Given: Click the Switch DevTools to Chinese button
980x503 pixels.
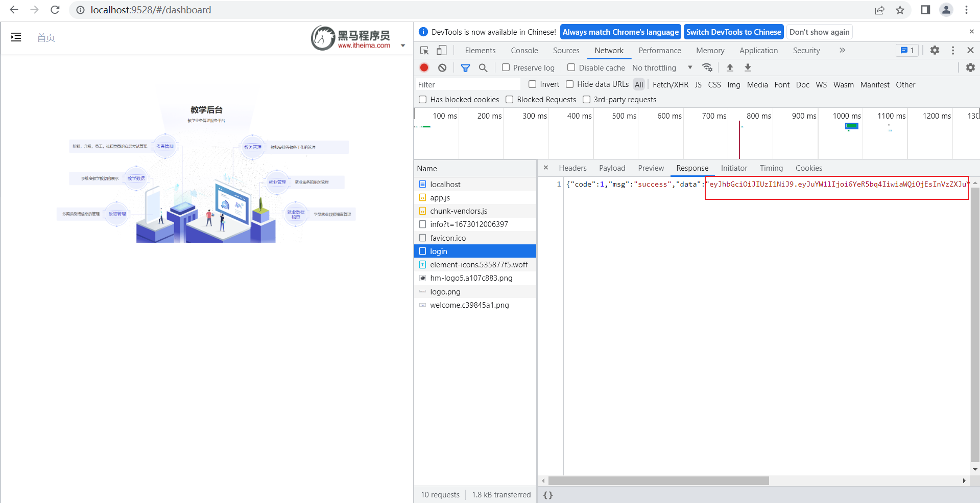Looking at the screenshot, I should click(x=733, y=32).
